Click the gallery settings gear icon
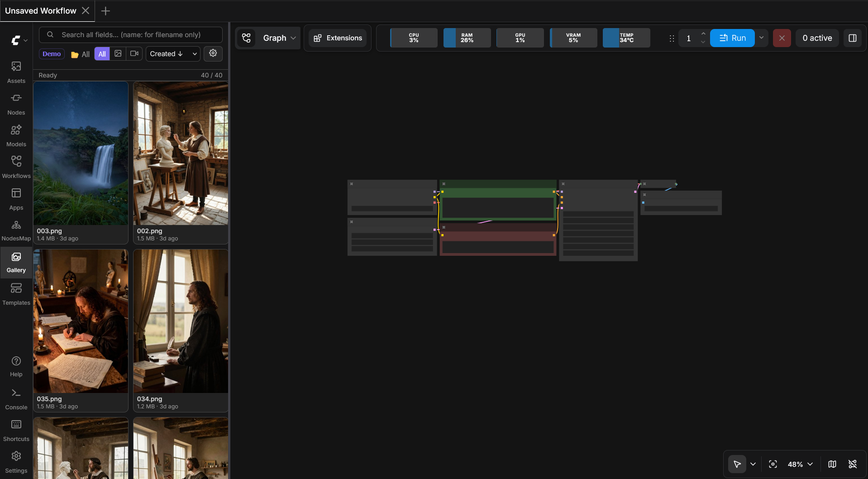Image resolution: width=868 pixels, height=479 pixels. (213, 53)
